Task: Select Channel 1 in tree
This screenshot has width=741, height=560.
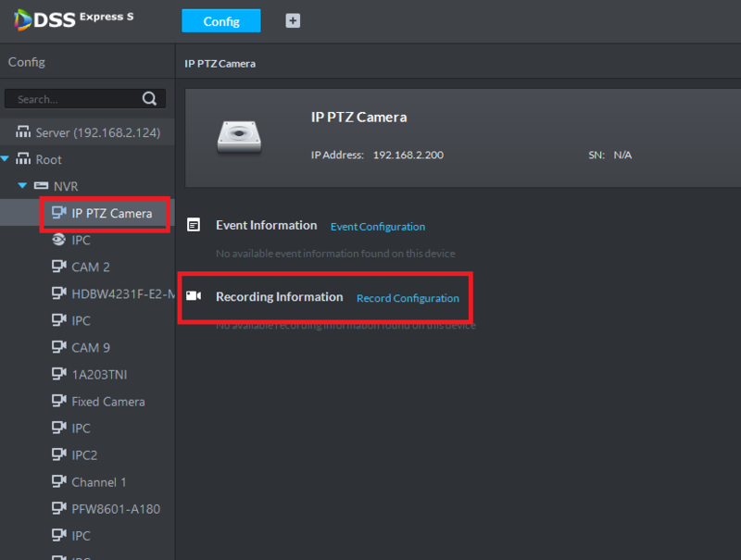Action: pyautogui.click(x=99, y=482)
